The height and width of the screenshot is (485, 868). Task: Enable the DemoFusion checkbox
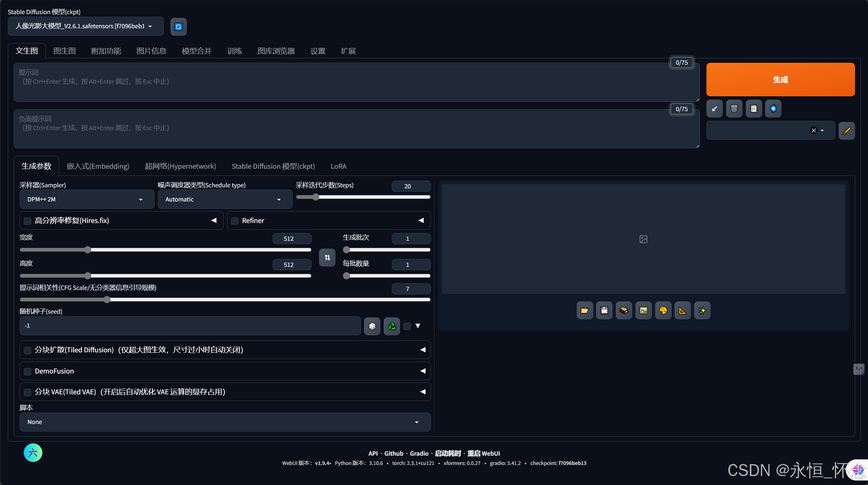point(27,371)
